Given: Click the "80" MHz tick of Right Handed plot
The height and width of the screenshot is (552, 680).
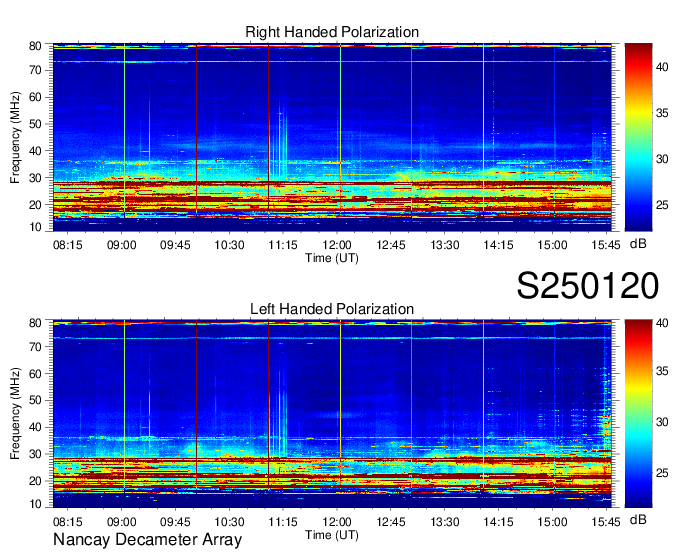Looking at the screenshot, I should point(35,46).
